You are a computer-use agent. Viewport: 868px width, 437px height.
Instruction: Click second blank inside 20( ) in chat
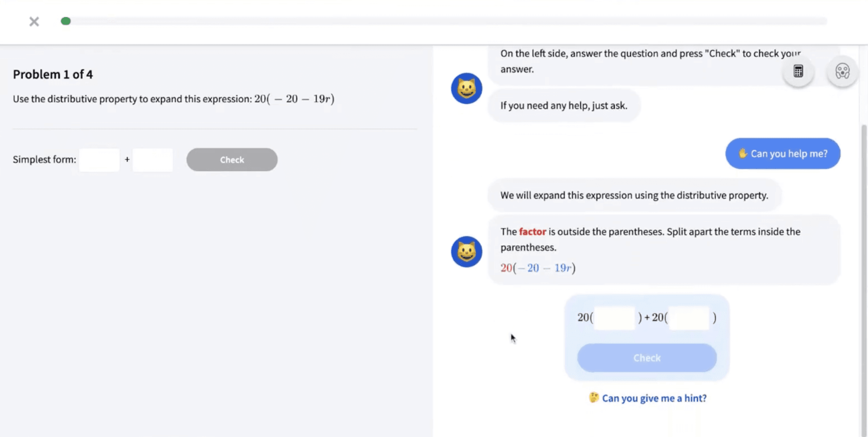(689, 318)
